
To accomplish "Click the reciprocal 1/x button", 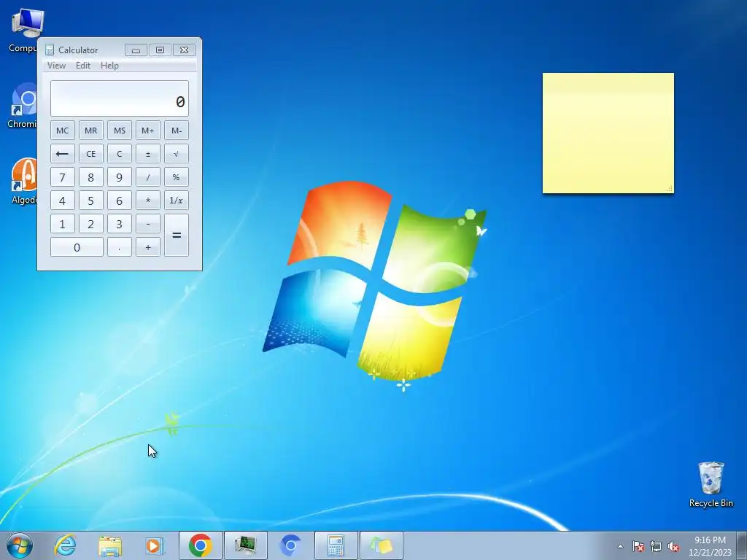I will (177, 201).
